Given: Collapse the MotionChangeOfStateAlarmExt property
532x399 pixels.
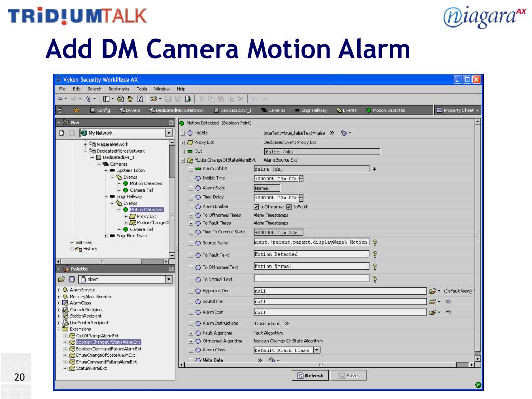Looking at the screenshot, I should point(182,161).
